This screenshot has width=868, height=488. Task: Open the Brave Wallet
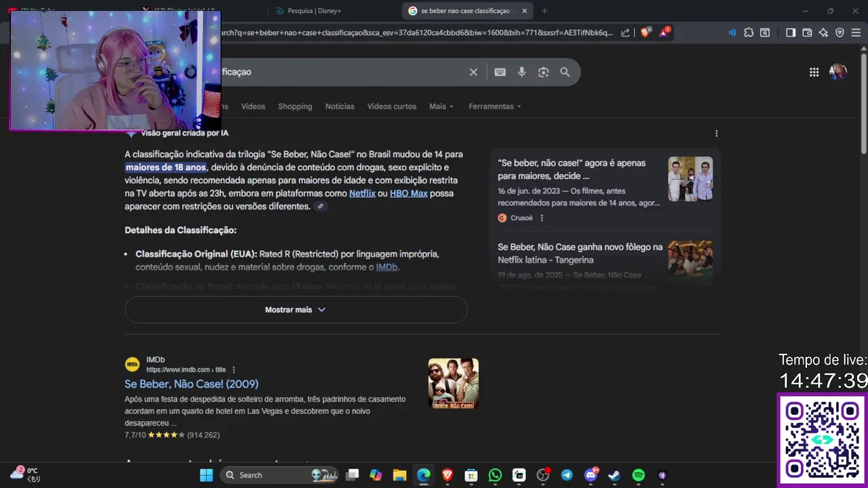[807, 33]
